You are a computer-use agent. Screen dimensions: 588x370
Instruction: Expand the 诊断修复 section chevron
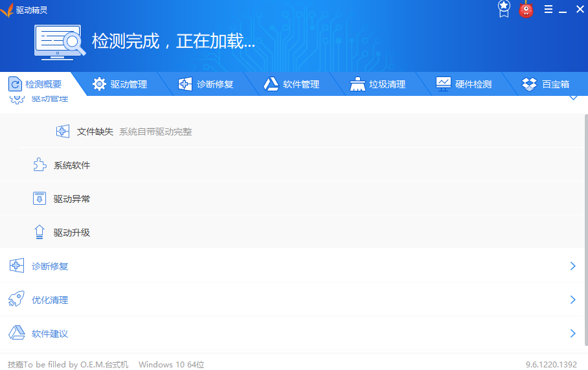click(572, 266)
